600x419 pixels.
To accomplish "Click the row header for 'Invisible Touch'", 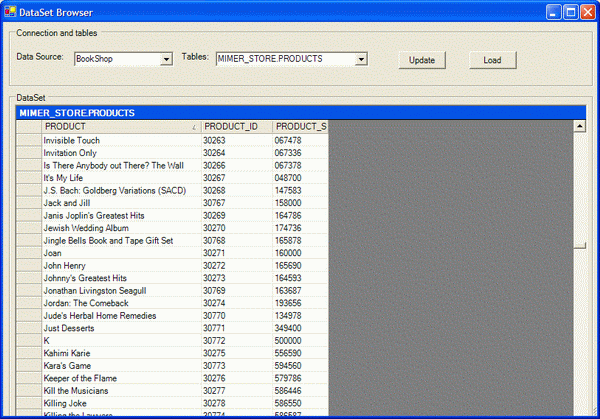I will click(29, 140).
